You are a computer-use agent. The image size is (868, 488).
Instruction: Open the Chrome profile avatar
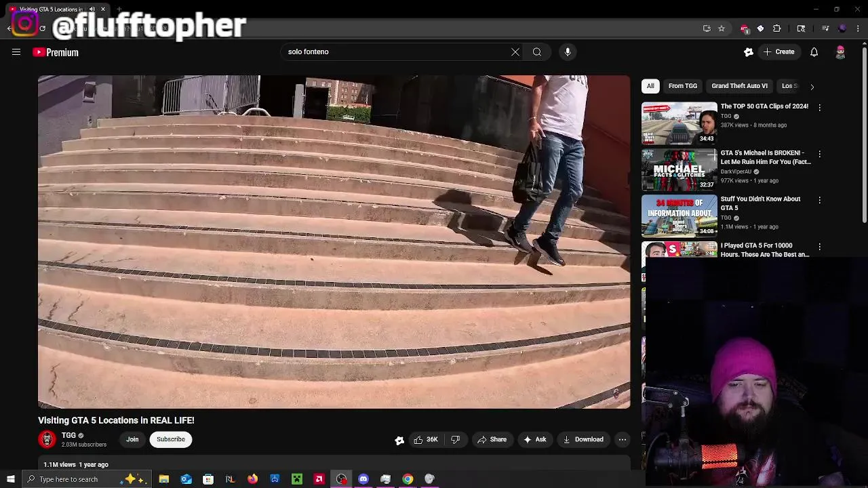[x=842, y=28]
